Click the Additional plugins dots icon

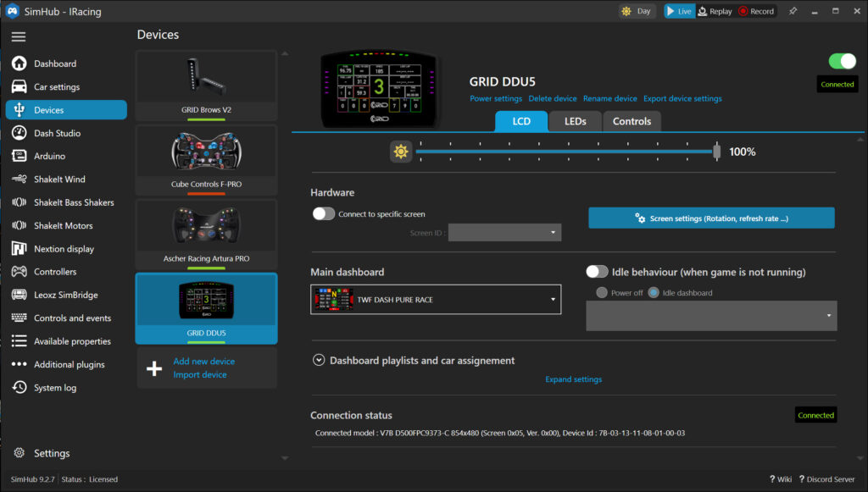click(19, 364)
